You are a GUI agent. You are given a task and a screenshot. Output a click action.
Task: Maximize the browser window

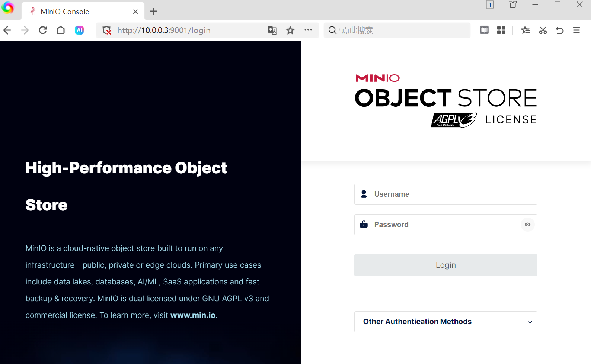click(x=558, y=4)
